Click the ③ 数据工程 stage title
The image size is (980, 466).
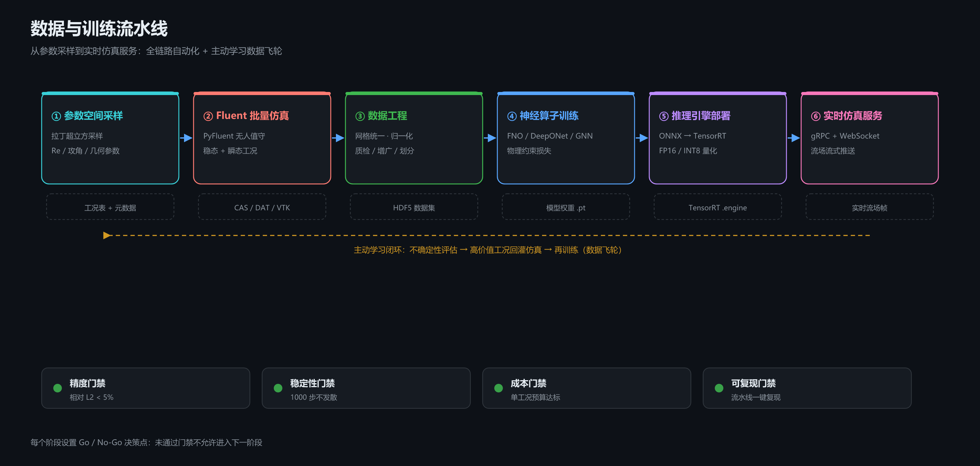click(381, 116)
